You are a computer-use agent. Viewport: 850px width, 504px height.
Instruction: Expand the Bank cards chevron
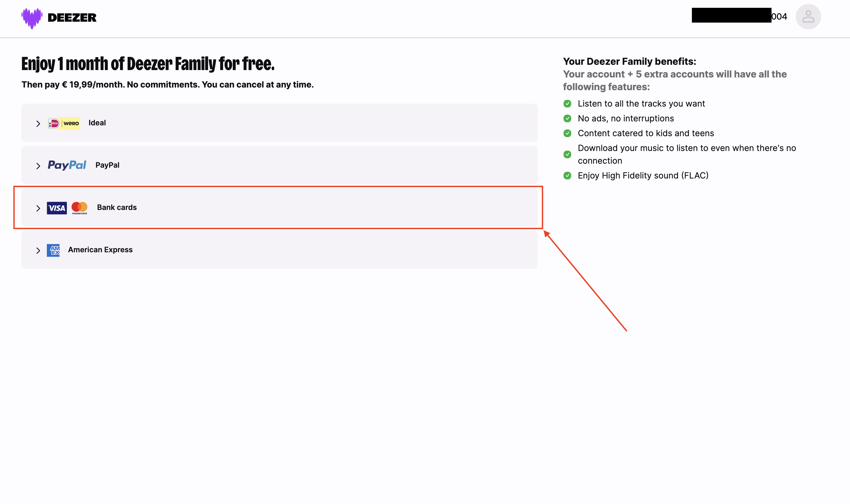point(38,208)
